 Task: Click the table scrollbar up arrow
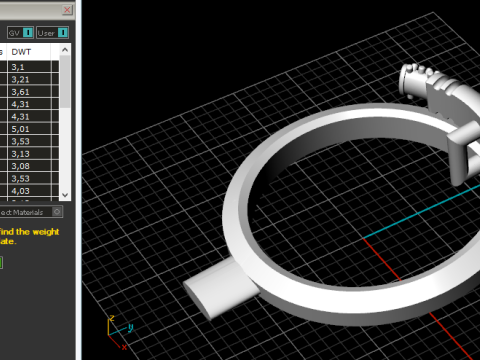[x=65, y=50]
